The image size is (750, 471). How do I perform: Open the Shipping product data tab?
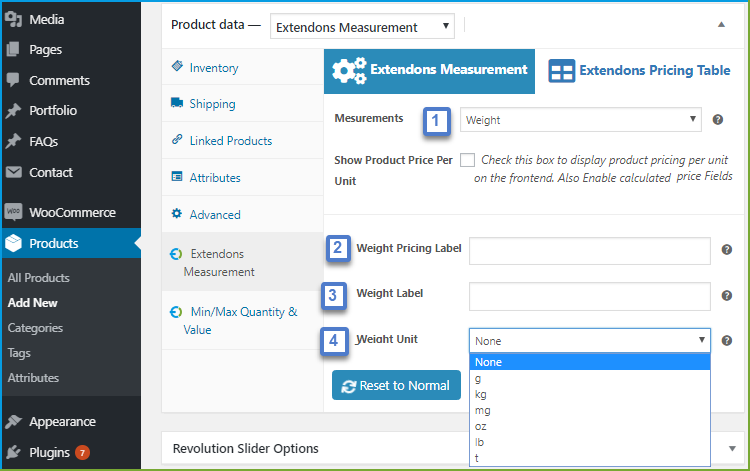tap(243, 103)
